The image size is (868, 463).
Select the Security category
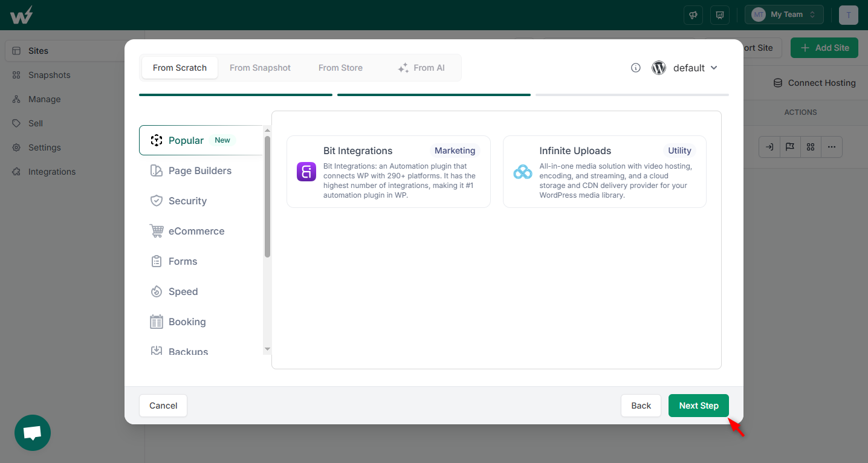coord(201,201)
